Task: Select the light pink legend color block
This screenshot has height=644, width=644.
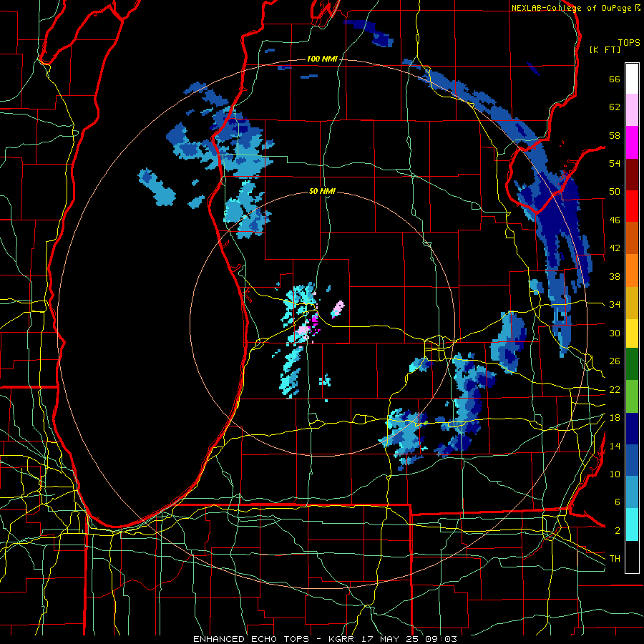Action: [632, 109]
